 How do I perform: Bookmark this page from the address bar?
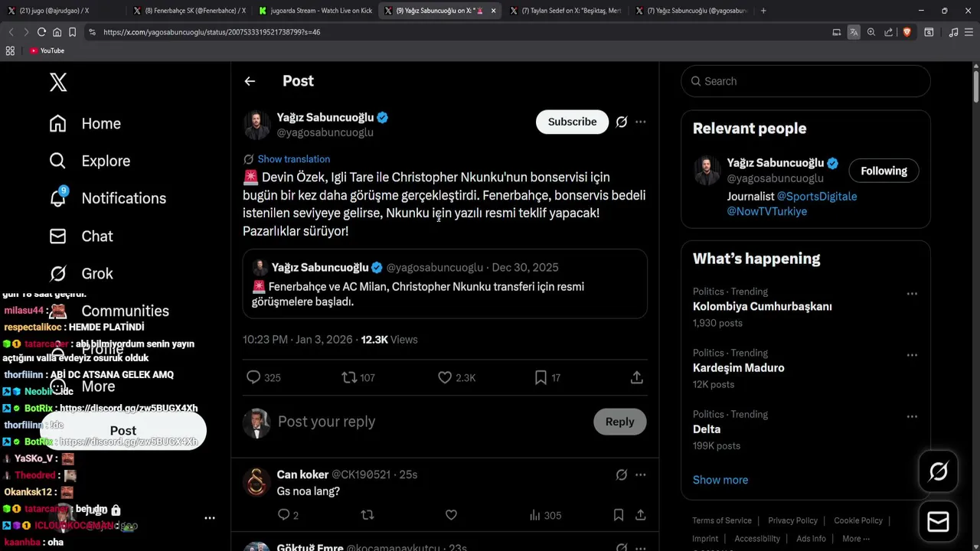coord(72,32)
